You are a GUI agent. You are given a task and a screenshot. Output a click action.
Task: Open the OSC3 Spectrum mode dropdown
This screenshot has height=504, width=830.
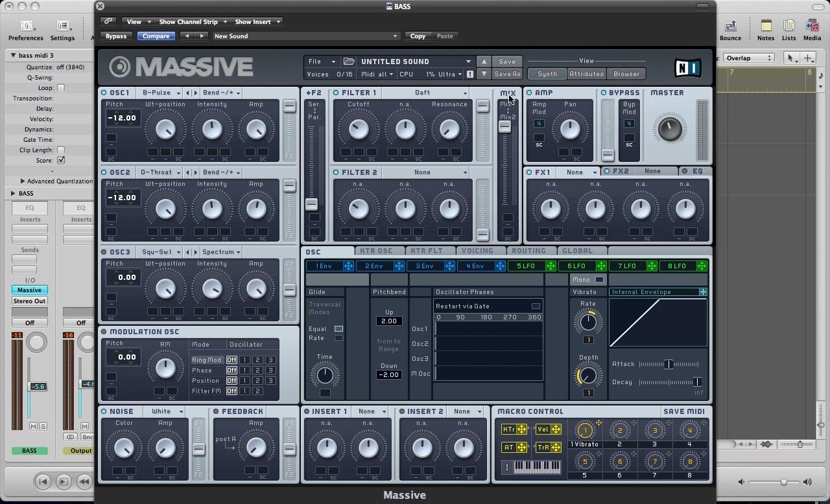(x=221, y=252)
